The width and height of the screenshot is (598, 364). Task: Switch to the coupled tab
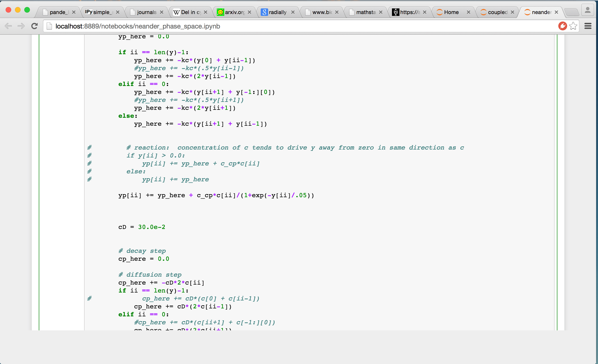(498, 12)
